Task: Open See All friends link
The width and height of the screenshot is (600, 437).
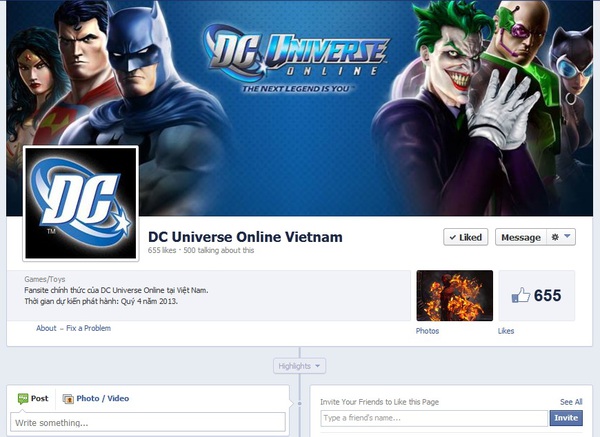Action: 571,402
